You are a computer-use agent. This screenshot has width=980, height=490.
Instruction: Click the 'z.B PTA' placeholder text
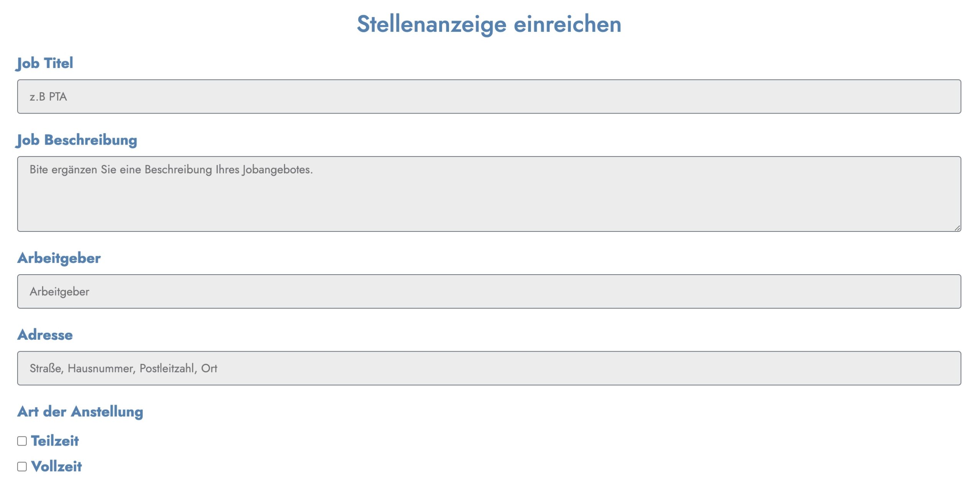coord(48,97)
